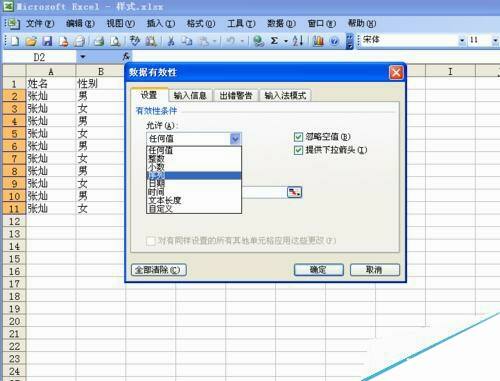Open the font size dropdown arrow
This screenshot has height=381, width=500.
pyautogui.click(x=495, y=41)
